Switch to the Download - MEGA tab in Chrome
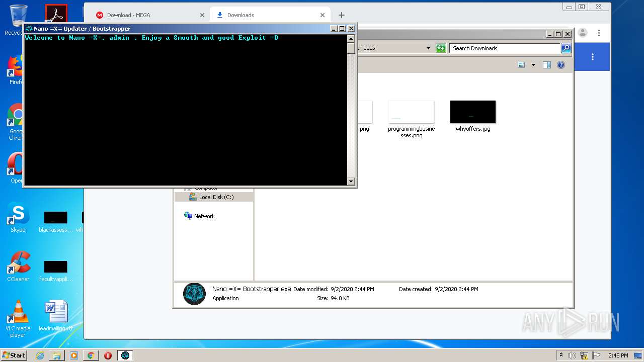The image size is (644, 362). coord(145,15)
